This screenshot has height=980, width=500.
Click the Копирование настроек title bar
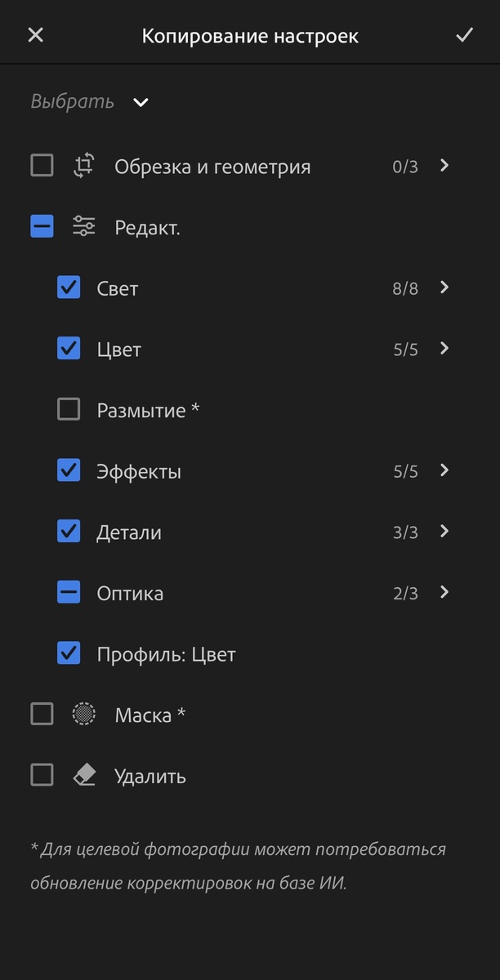pyautogui.click(x=250, y=34)
